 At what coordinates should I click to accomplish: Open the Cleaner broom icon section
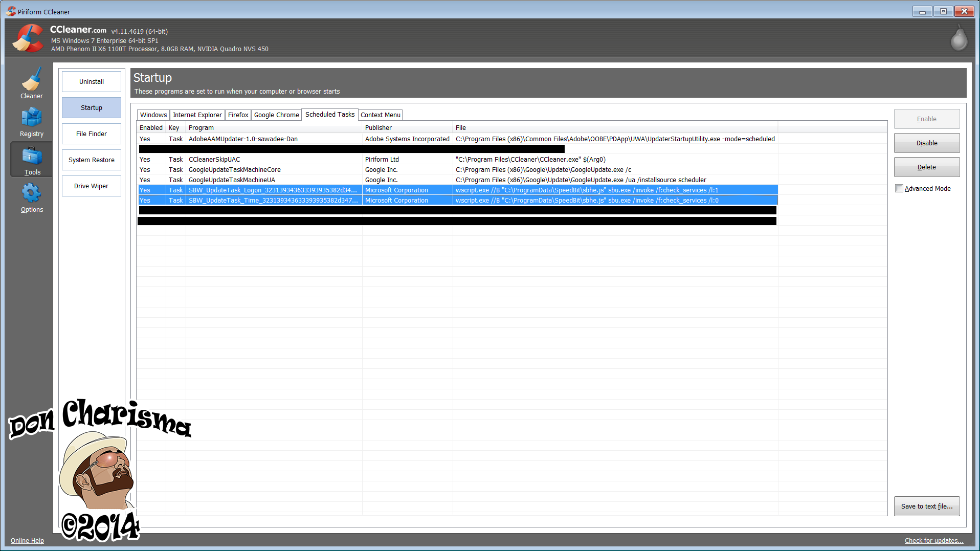31,81
